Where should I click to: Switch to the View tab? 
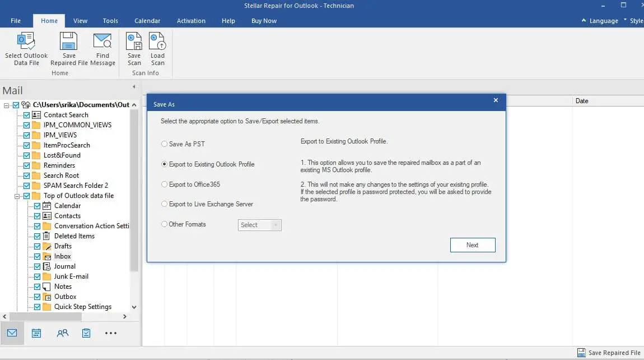(x=80, y=21)
